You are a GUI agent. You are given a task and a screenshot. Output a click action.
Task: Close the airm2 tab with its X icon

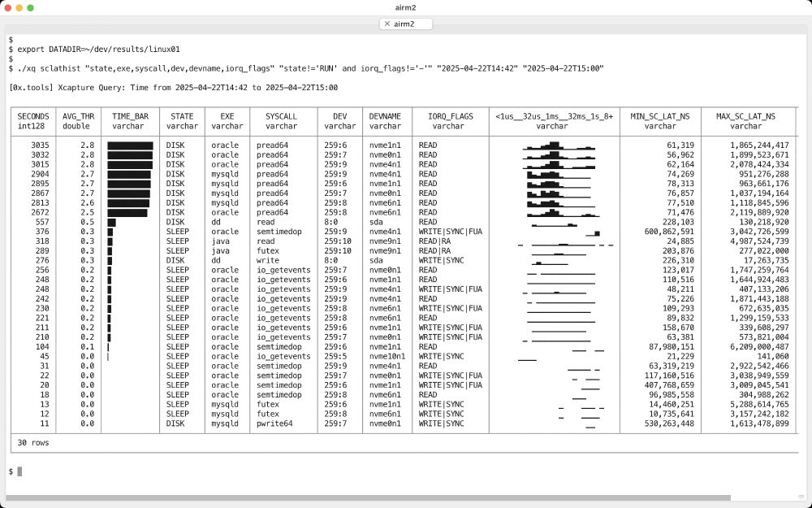pos(387,24)
